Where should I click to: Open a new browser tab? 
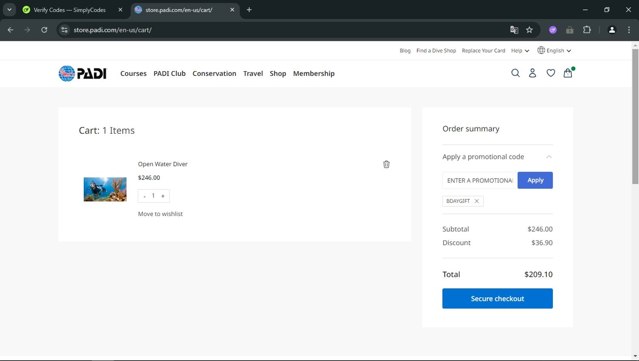click(249, 10)
